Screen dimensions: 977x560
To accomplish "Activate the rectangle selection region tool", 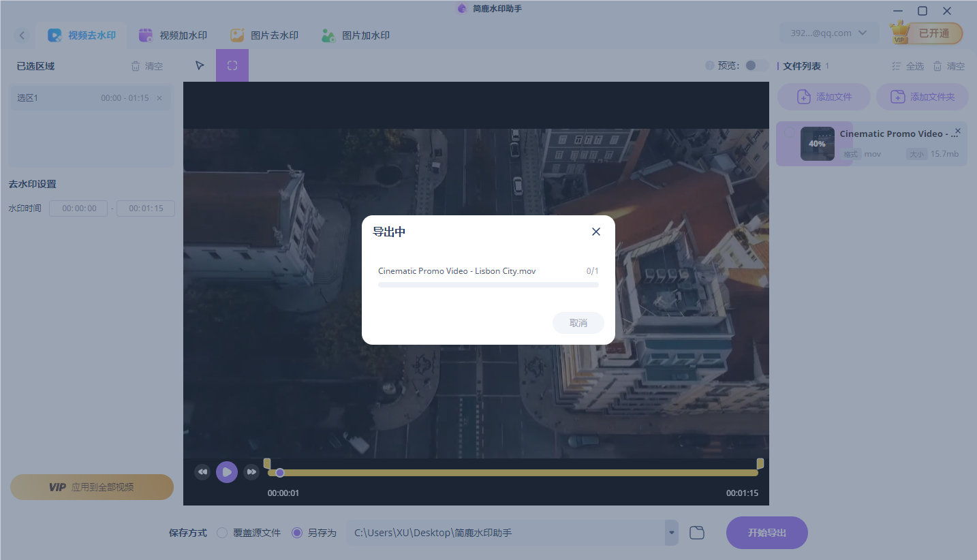I will tap(232, 65).
